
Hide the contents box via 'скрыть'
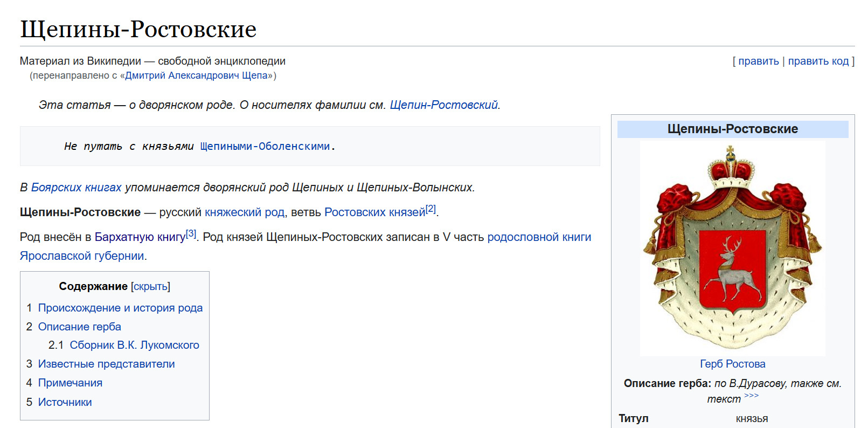(150, 286)
